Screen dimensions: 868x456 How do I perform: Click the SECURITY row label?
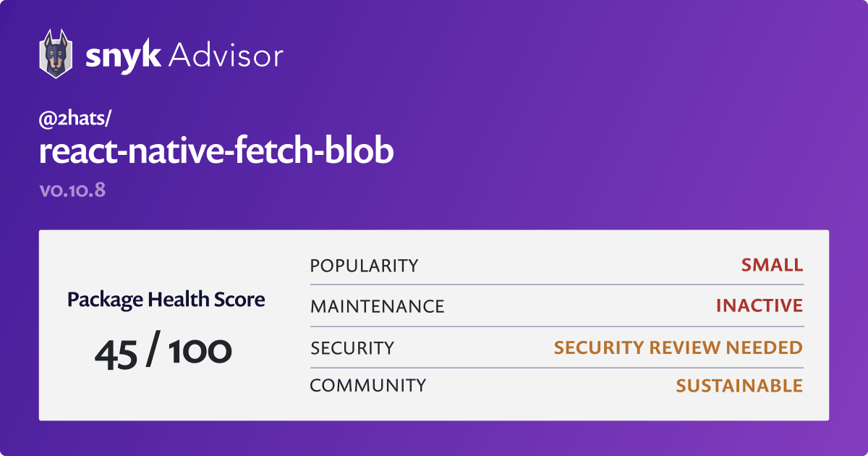pos(352,348)
